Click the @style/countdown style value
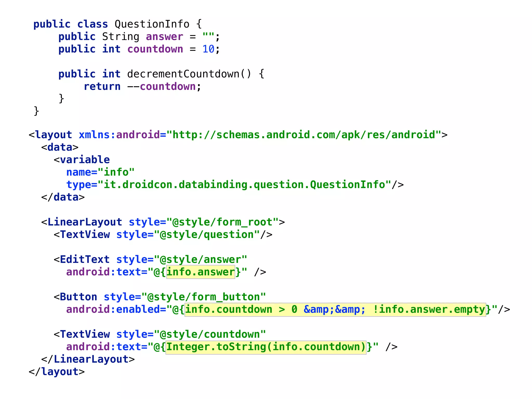Screen dimensions: 532x399 [x=210, y=334]
